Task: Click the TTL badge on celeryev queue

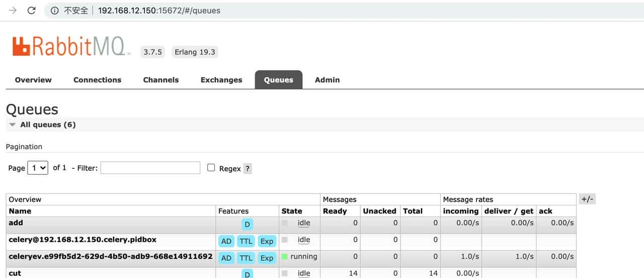Action: 246,258
